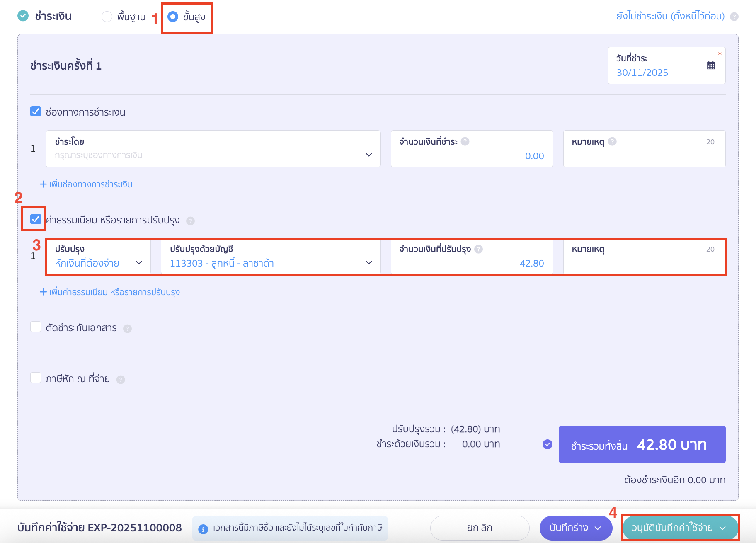Enable the ภาษีหัก ณ ที่จ่าย checkbox
The image size is (756, 543).
[x=36, y=378]
